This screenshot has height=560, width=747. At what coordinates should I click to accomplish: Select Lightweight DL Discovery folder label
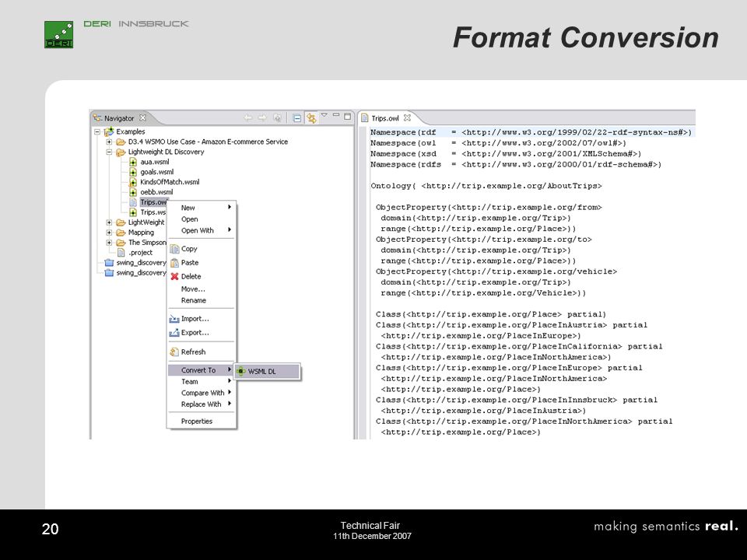(x=166, y=152)
